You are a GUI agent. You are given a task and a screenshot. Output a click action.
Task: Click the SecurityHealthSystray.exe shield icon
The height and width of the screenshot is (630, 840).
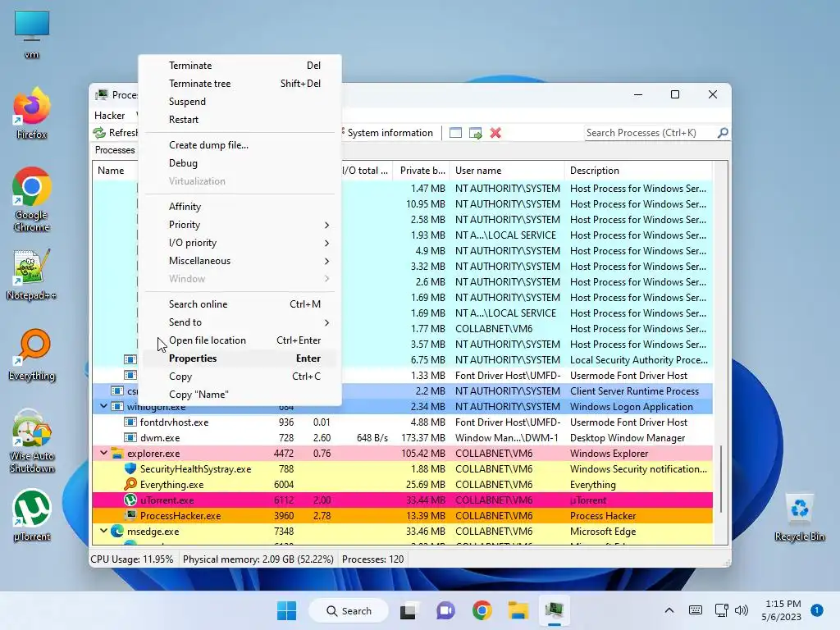click(x=130, y=468)
